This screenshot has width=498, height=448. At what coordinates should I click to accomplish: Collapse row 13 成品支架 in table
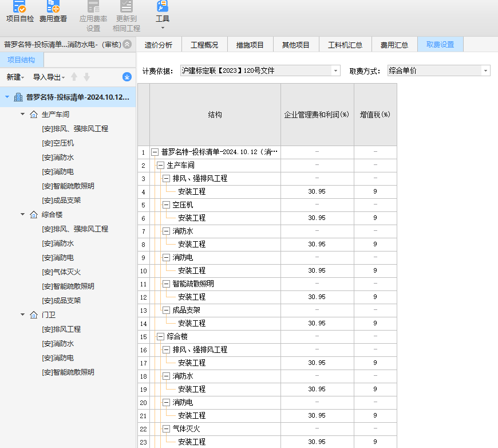coord(166,311)
